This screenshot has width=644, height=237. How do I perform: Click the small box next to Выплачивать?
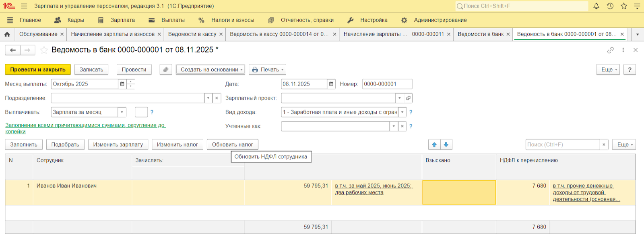[141, 112]
